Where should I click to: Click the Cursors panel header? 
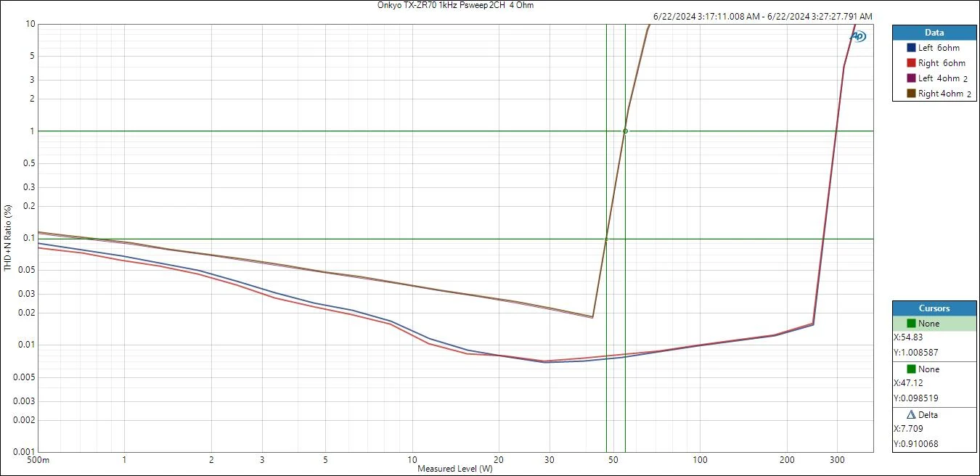point(934,308)
